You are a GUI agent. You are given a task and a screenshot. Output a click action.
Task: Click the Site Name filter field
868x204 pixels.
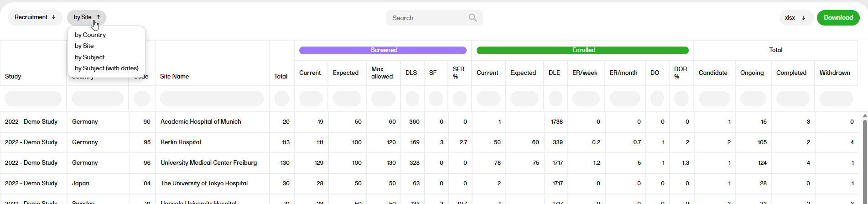click(x=212, y=99)
